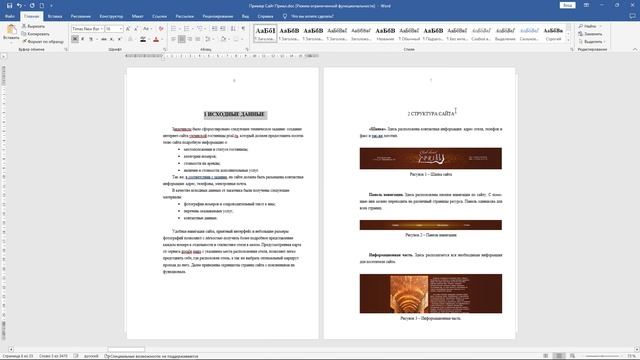Open the Рассылки ribbon tab

click(184, 16)
